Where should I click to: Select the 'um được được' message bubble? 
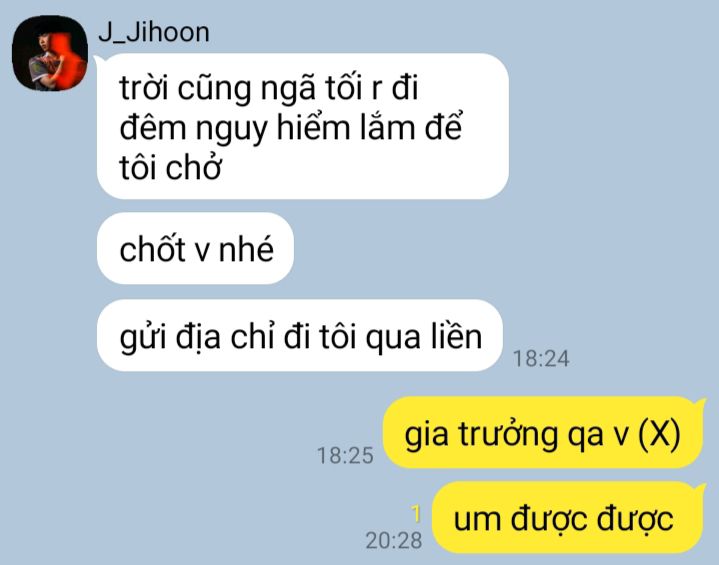coord(568,518)
